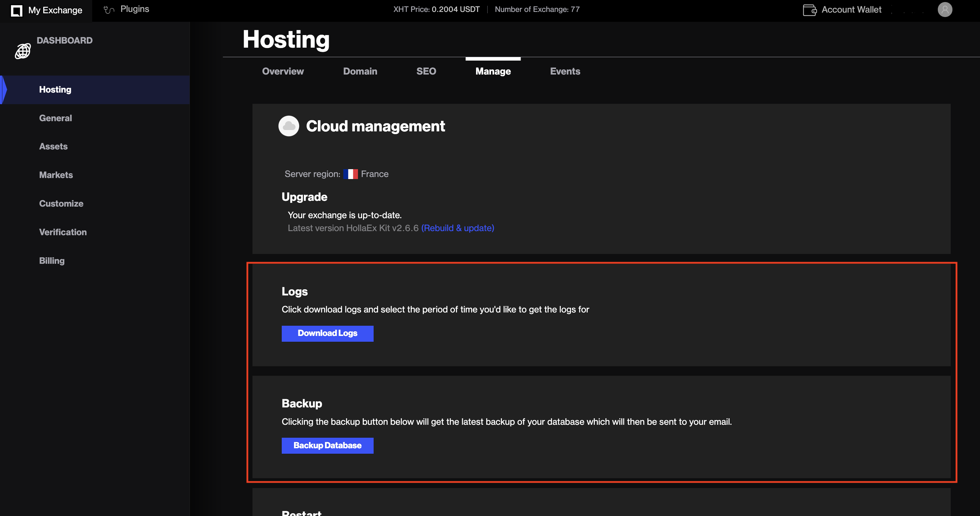
Task: Open the Plugins icon in the header
Action: (109, 10)
